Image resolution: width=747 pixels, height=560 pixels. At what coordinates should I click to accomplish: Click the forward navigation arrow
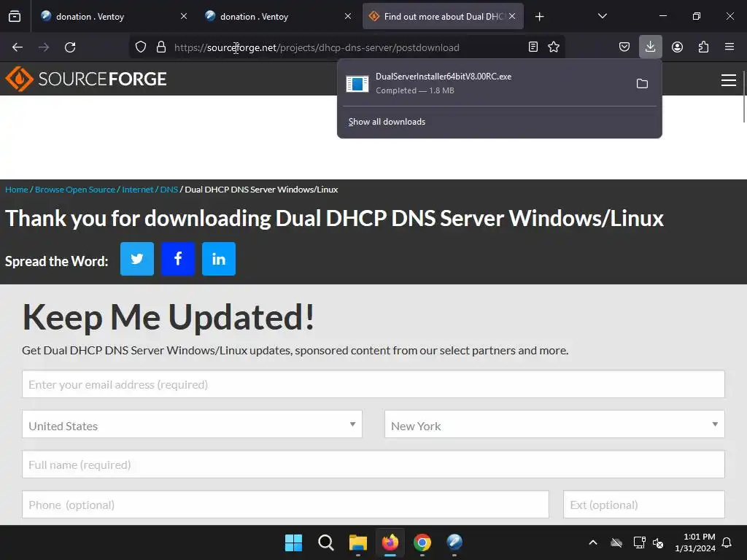click(44, 47)
